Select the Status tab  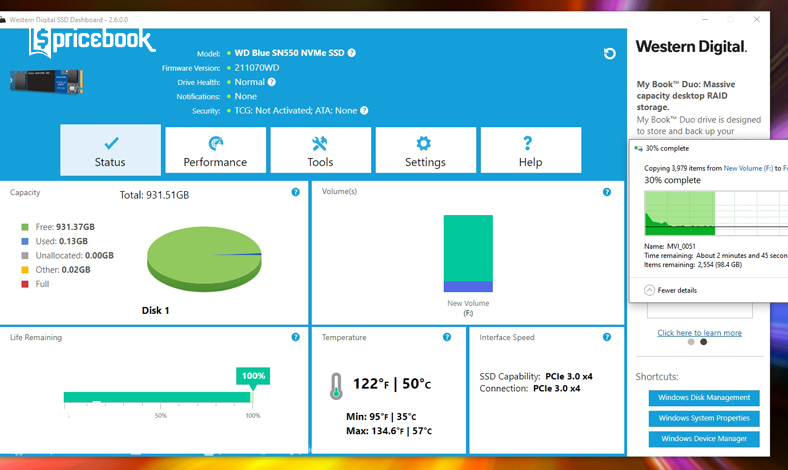(x=111, y=150)
